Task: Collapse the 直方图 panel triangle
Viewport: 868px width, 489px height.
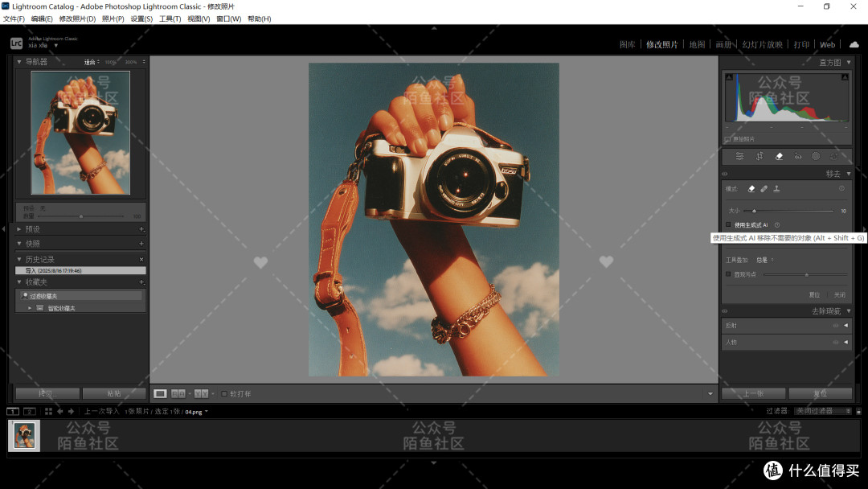Action: (x=849, y=63)
